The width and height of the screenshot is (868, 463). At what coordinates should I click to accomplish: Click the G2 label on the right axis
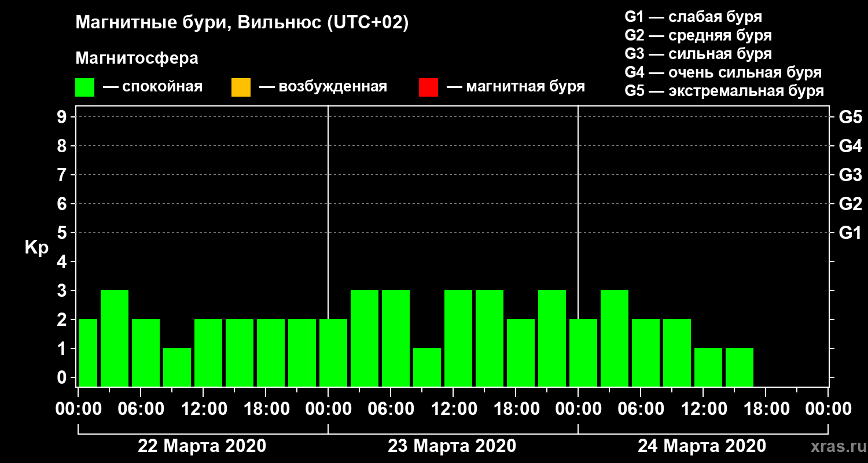pyautogui.click(x=850, y=204)
